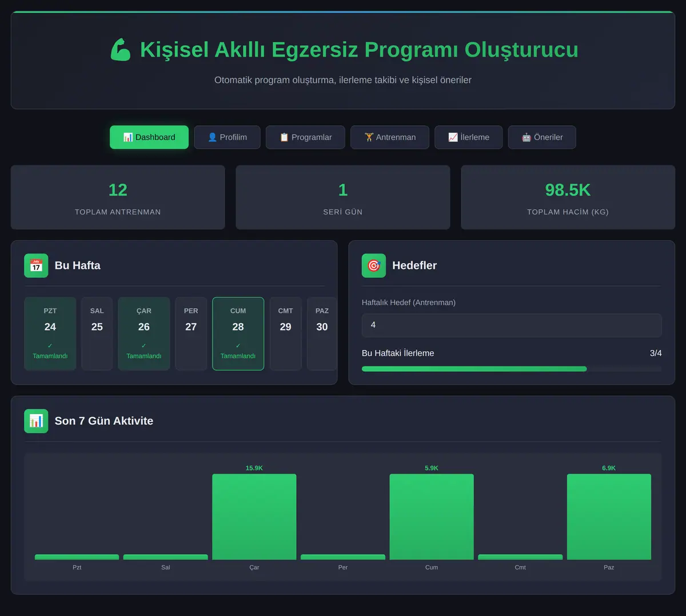The image size is (686, 616).
Task: Click the Çar bar showing 15.9K
Action: tap(254, 516)
